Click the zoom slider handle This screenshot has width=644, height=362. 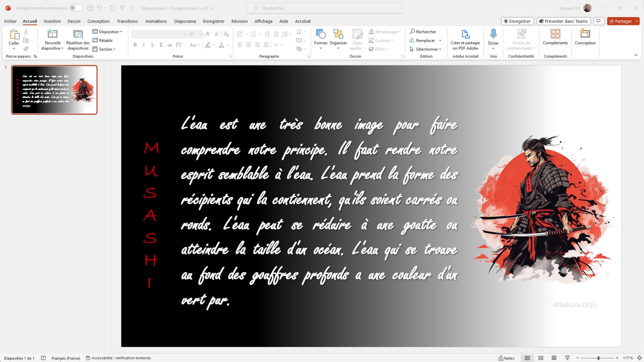(598, 358)
